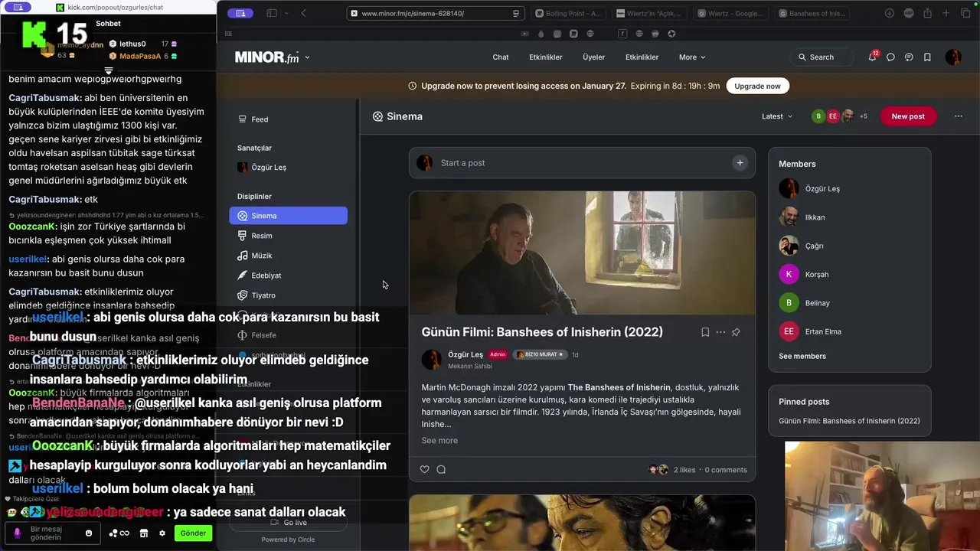Like the Banshees of Inisherin post with the heart

click(425, 469)
